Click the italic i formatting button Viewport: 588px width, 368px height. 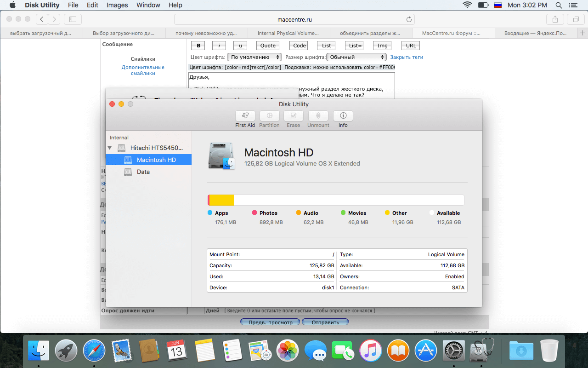pos(219,46)
